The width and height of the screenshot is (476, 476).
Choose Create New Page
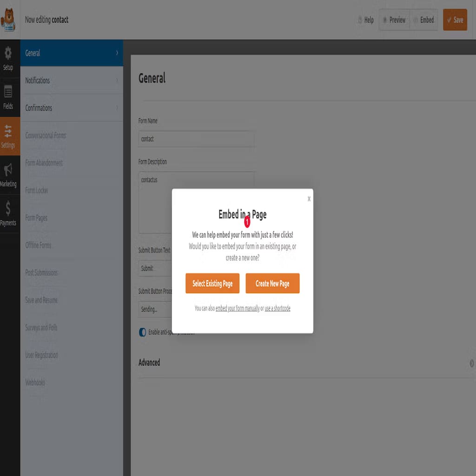click(x=272, y=283)
